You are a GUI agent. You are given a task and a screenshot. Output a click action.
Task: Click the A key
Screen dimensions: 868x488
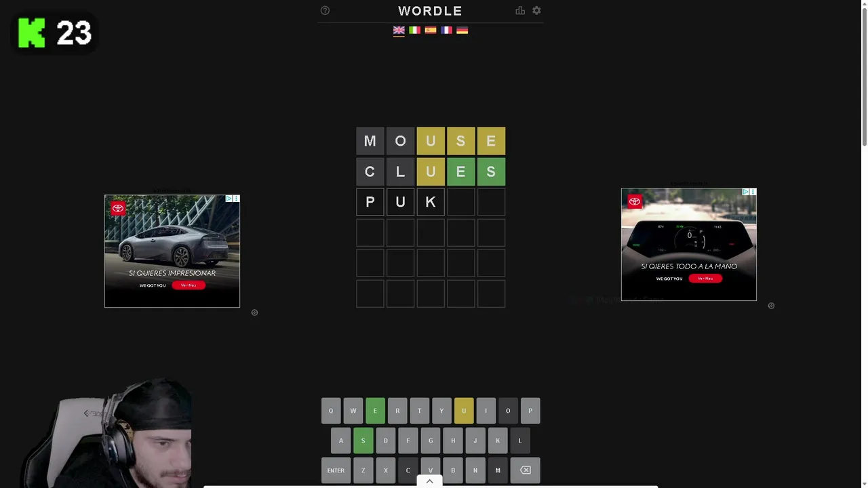(340, 441)
